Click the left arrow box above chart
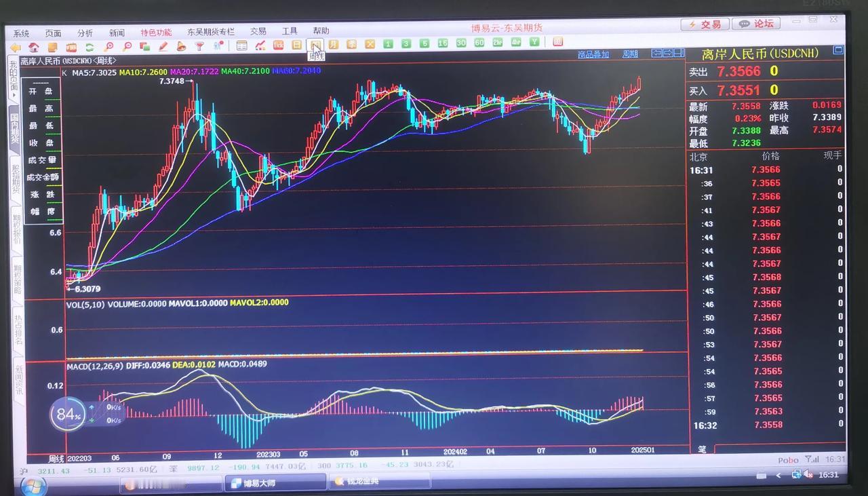The width and height of the screenshot is (868, 496). 656,53
